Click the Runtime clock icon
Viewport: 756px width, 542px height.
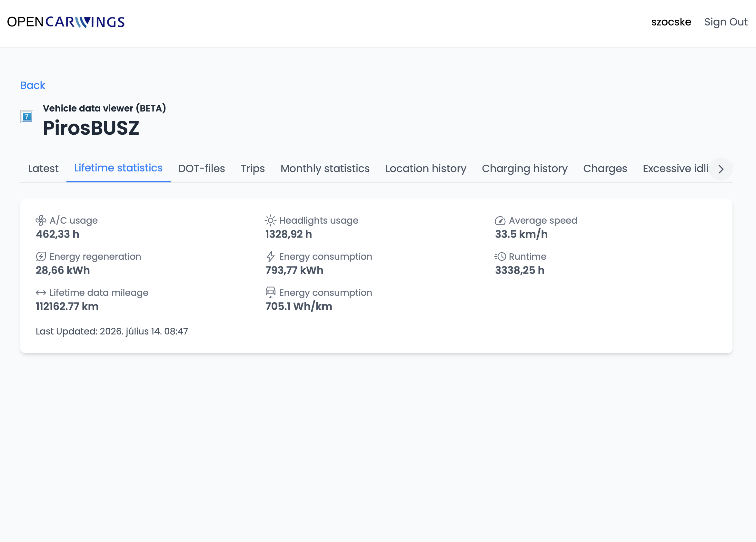(500, 256)
